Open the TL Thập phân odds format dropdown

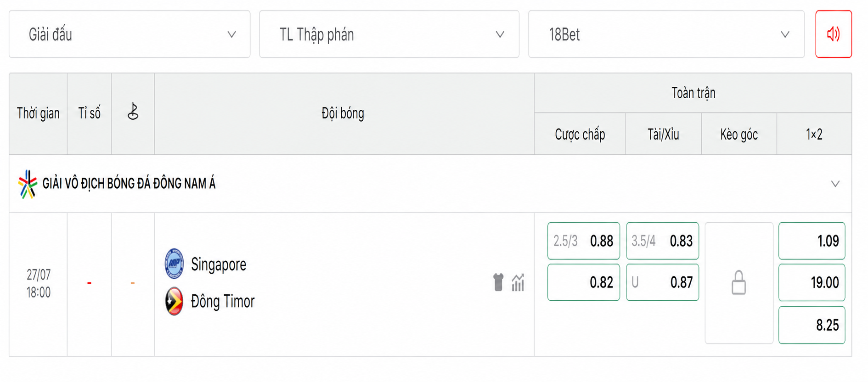click(389, 34)
